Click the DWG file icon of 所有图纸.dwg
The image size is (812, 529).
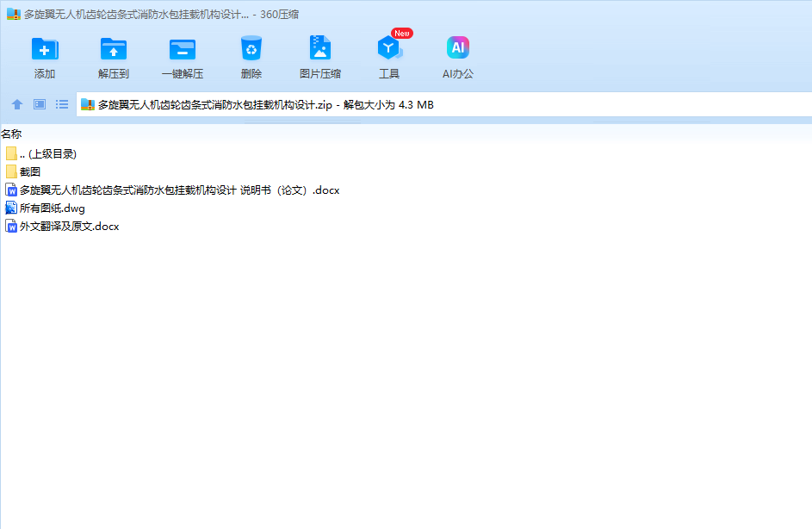[11, 208]
